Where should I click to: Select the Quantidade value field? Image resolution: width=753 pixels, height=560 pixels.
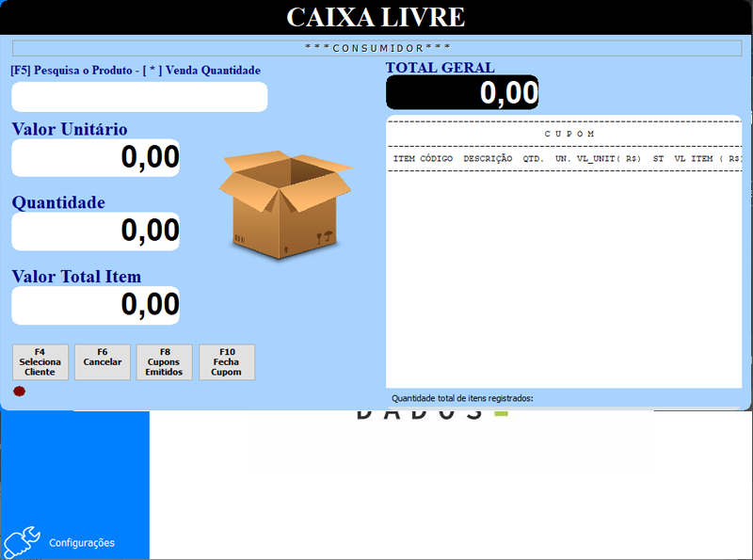(96, 231)
